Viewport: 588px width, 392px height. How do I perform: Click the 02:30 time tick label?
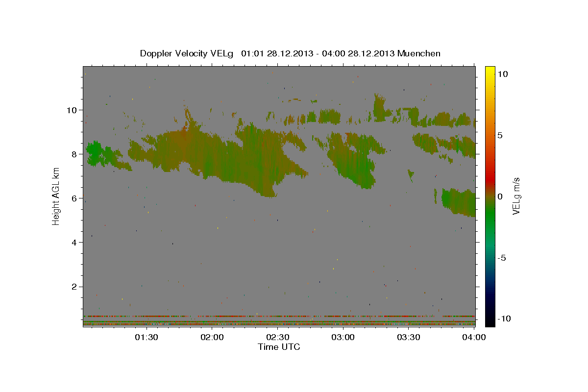pos(277,337)
